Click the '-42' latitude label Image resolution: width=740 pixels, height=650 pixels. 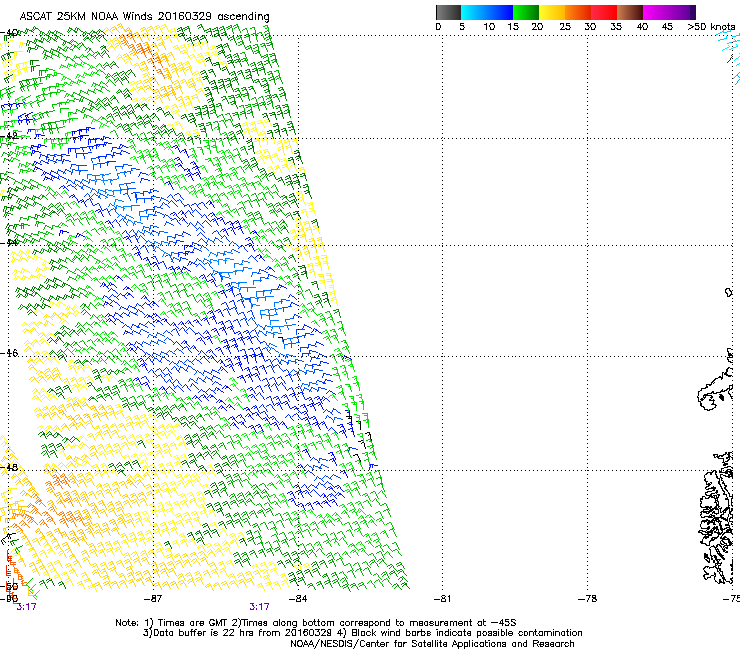coord(9,135)
